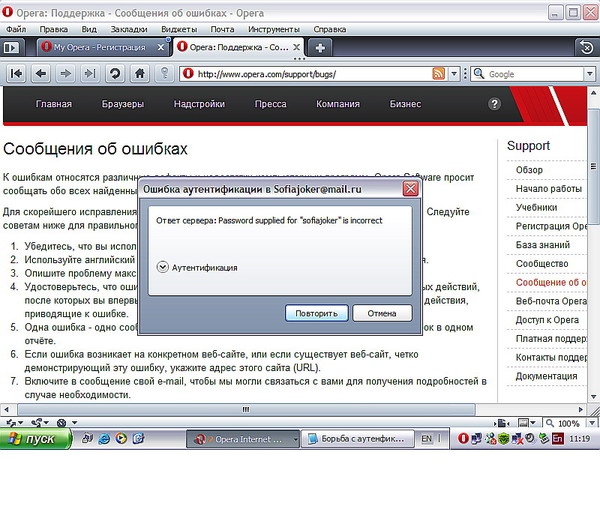
Task: Open База знаний sidebar link
Action: click(x=543, y=245)
